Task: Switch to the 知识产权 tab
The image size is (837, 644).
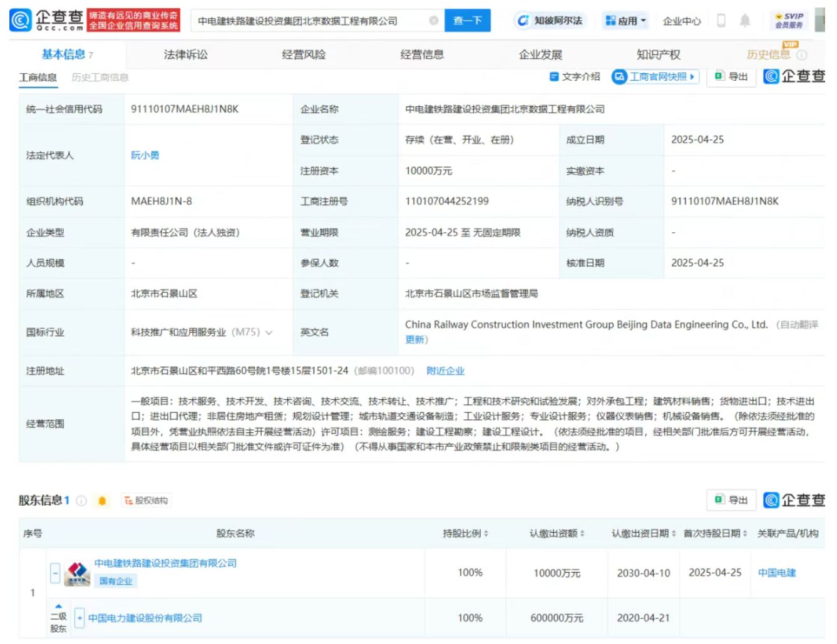Action: (x=659, y=54)
